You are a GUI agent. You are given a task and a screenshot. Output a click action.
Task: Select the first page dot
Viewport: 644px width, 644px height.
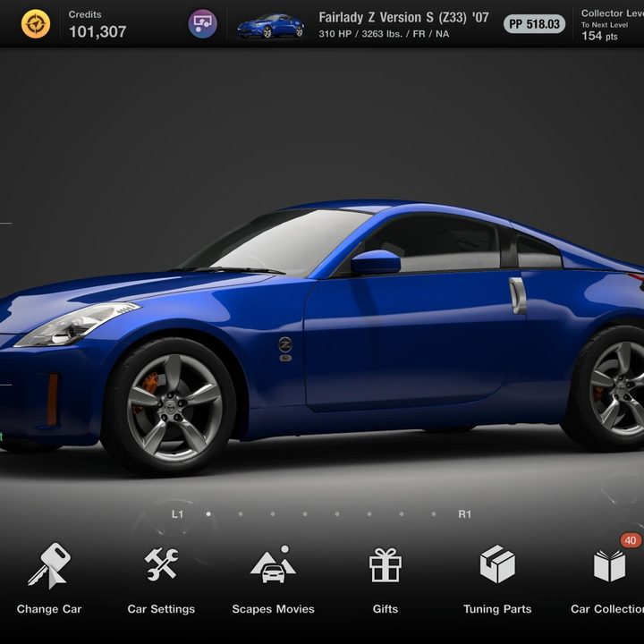(208, 513)
